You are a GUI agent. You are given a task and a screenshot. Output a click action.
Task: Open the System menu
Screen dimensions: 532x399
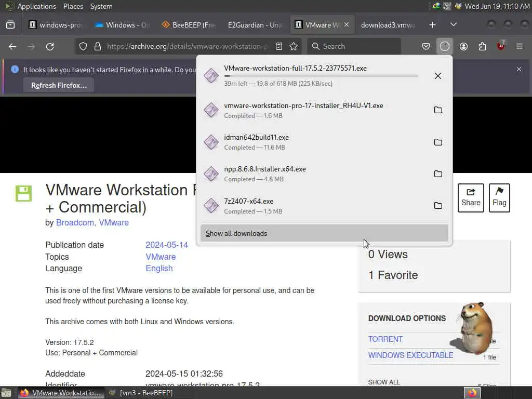coord(101,6)
